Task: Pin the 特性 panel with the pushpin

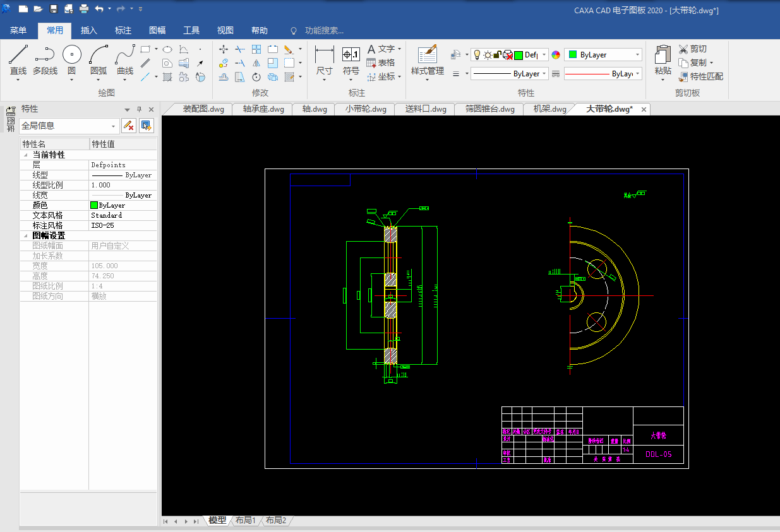Action: 139,109
